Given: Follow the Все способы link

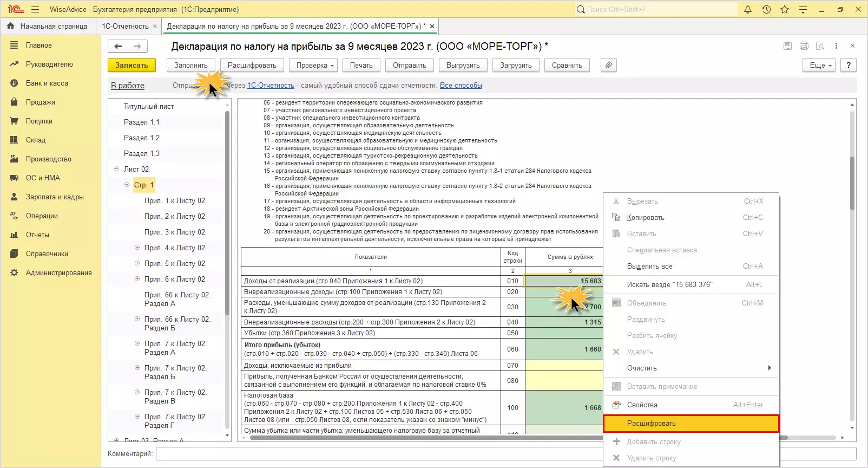Looking at the screenshot, I should click(x=461, y=86).
